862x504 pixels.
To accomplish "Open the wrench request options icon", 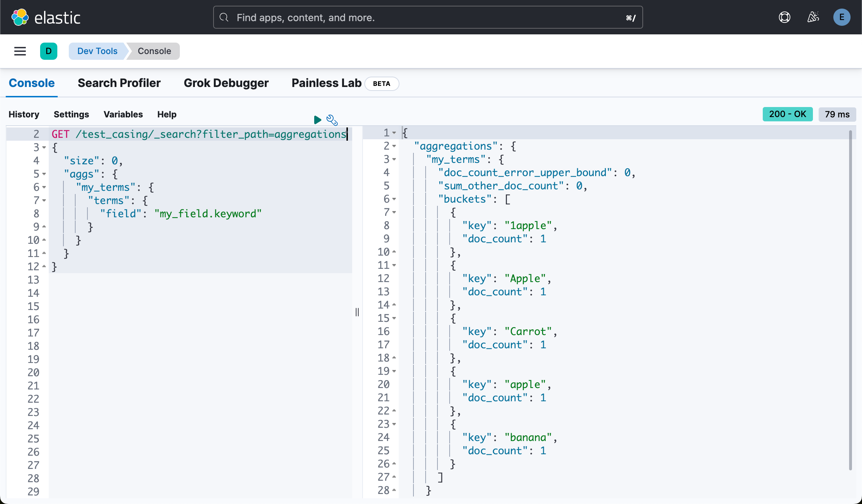I will [332, 120].
